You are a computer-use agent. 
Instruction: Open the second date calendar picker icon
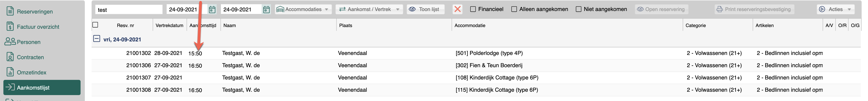coord(267,9)
